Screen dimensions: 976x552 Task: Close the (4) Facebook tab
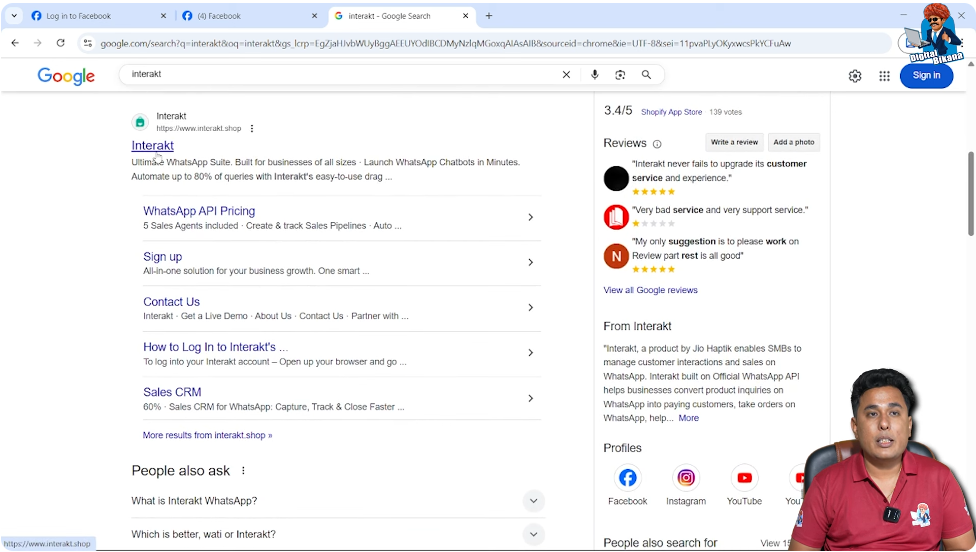click(314, 16)
